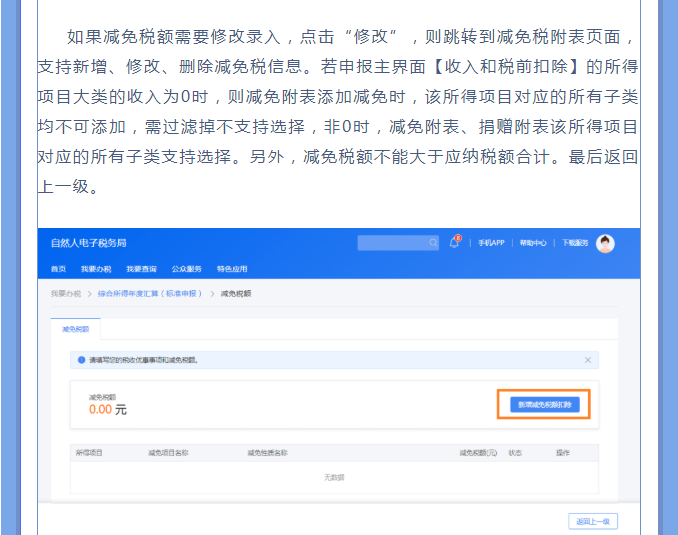This screenshot has width=678, height=535.
Task: Click the 所得项目 column header
Action: [89, 453]
